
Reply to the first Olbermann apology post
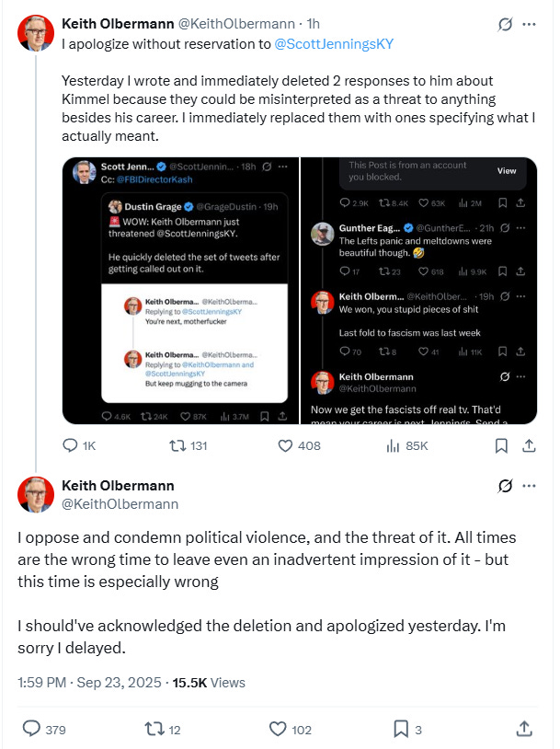(71, 445)
